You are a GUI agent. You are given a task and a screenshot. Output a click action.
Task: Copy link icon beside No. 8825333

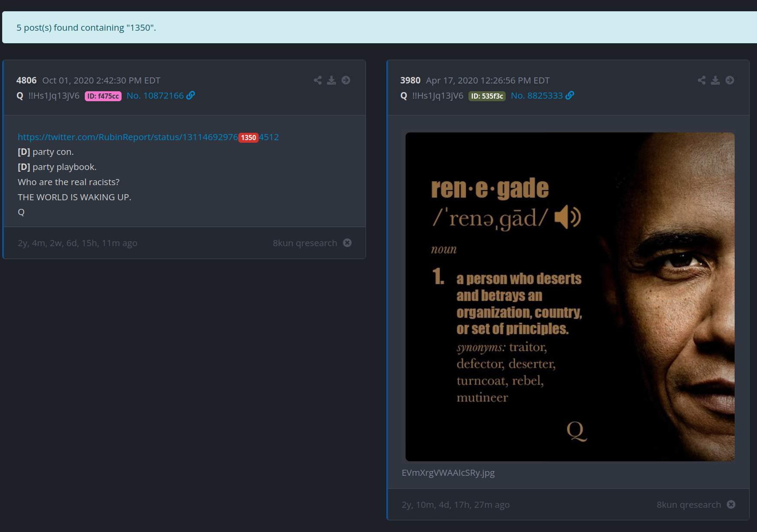(570, 95)
